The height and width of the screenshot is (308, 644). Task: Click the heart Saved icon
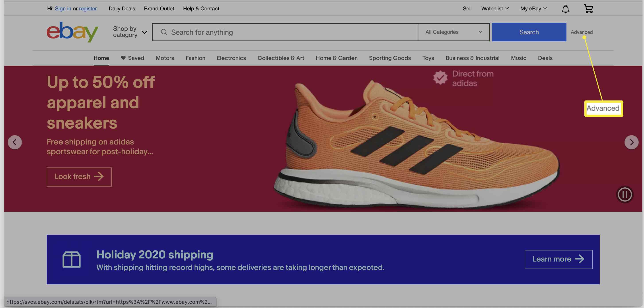[123, 58]
